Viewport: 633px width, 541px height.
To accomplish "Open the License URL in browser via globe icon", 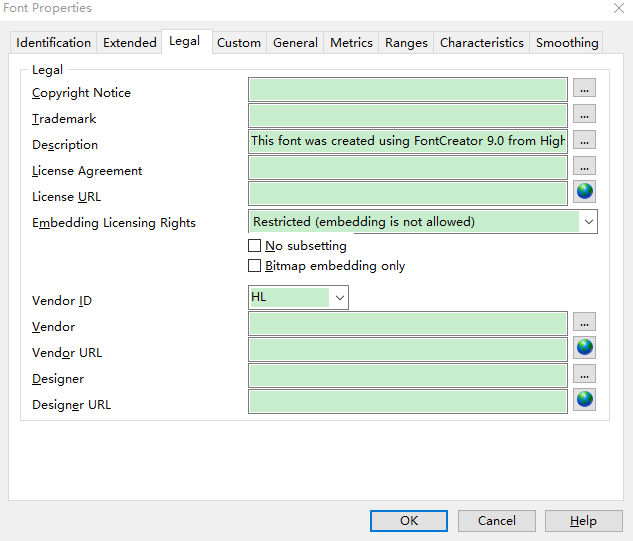I will pyautogui.click(x=584, y=192).
